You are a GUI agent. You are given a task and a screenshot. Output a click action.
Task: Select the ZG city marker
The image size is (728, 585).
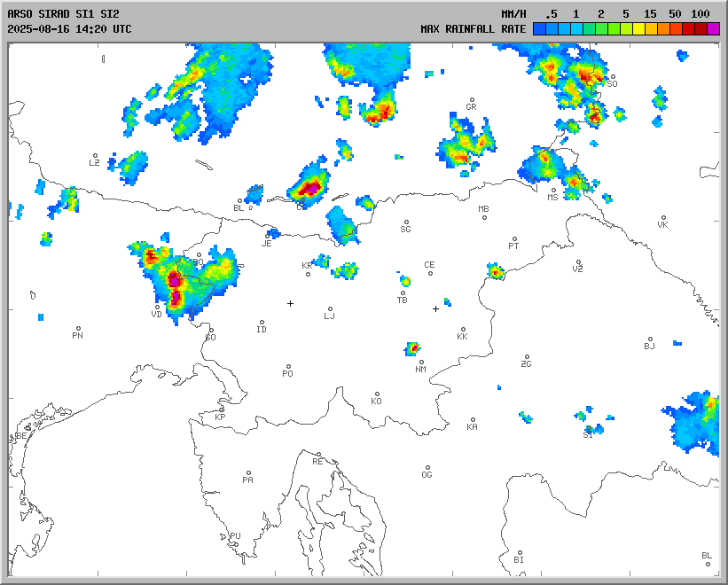point(527,357)
